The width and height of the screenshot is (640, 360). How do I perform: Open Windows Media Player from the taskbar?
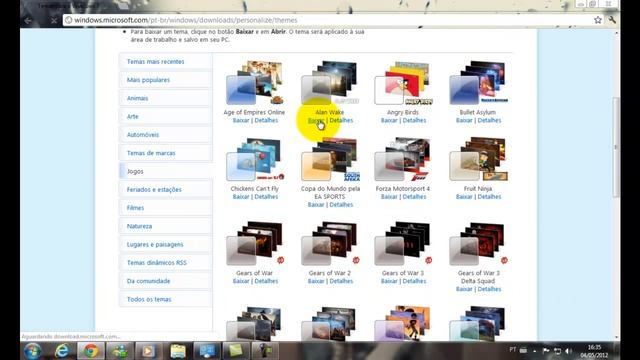tap(149, 351)
